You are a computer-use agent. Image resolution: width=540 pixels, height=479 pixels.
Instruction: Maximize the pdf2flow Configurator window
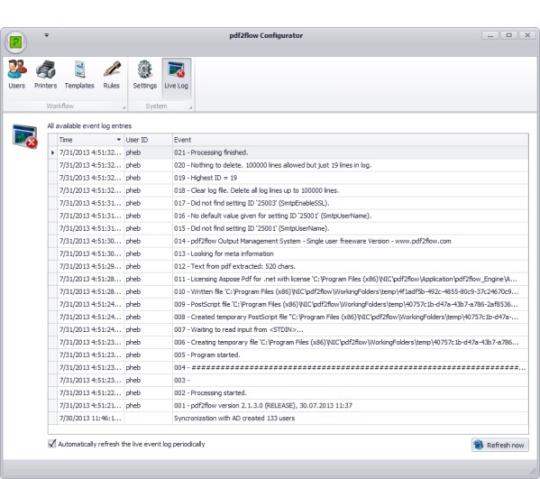[x=509, y=35]
